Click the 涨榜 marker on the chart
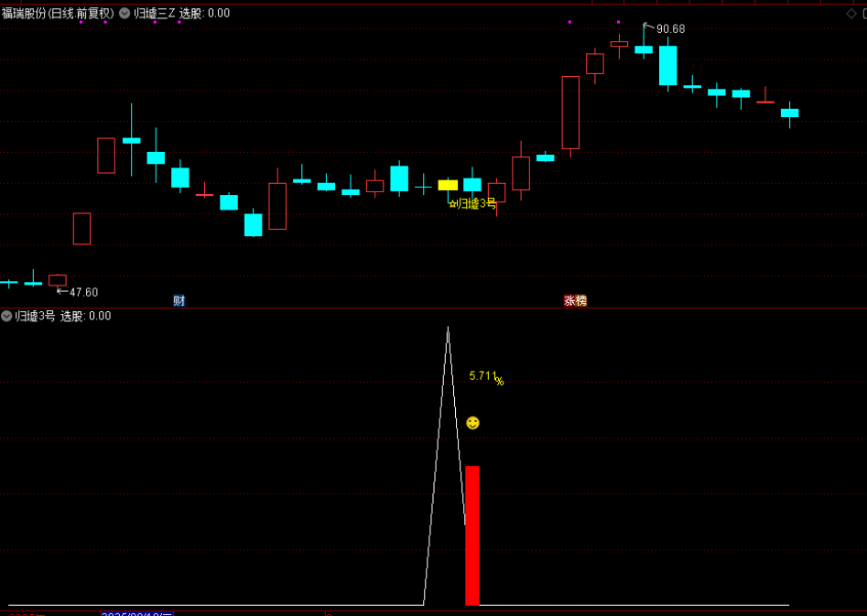The width and height of the screenshot is (867, 616). 575,300
